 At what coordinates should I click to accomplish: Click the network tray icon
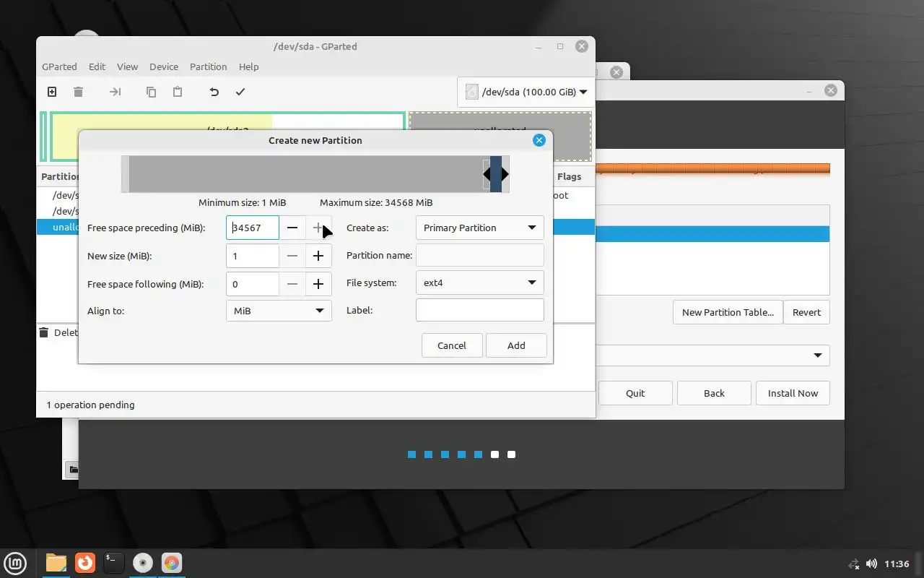pos(854,564)
